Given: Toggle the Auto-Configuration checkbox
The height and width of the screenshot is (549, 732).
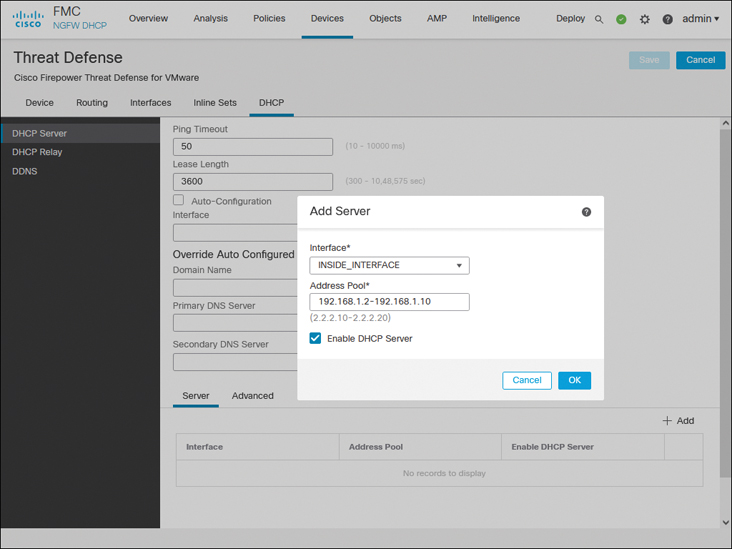Looking at the screenshot, I should tap(179, 200).
